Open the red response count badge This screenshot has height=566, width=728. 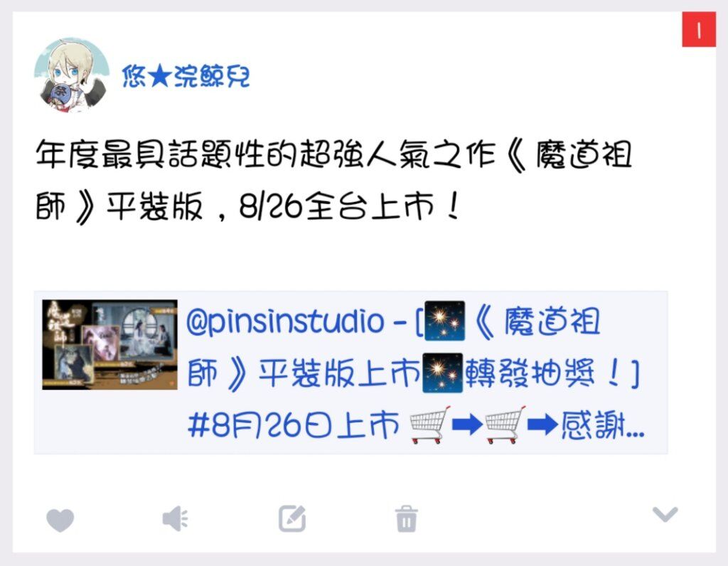coord(699,30)
